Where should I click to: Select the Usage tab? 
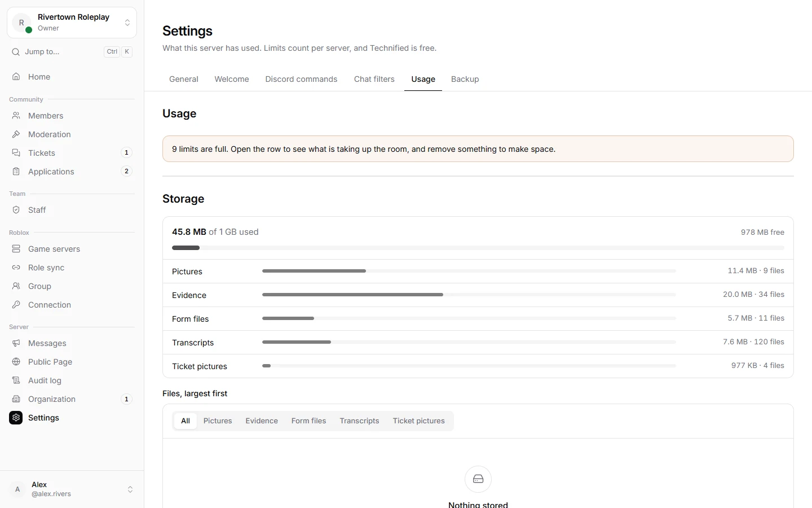[423, 79]
